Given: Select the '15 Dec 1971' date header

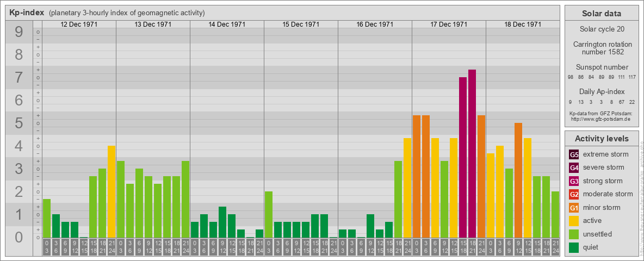Looking at the screenshot, I should pos(301,24).
